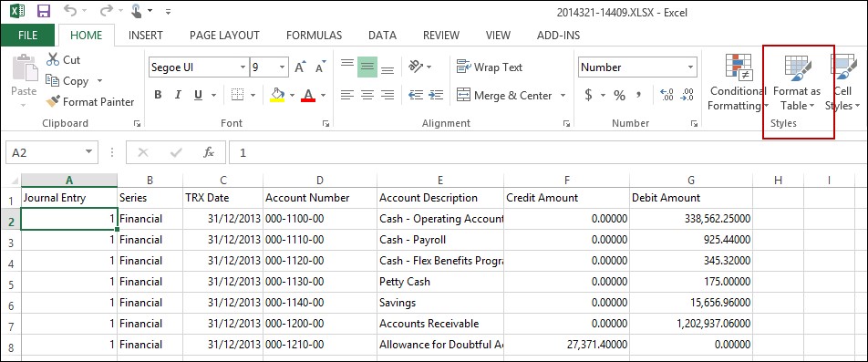Click the Cut scissors icon
868x362 pixels.
(53, 59)
